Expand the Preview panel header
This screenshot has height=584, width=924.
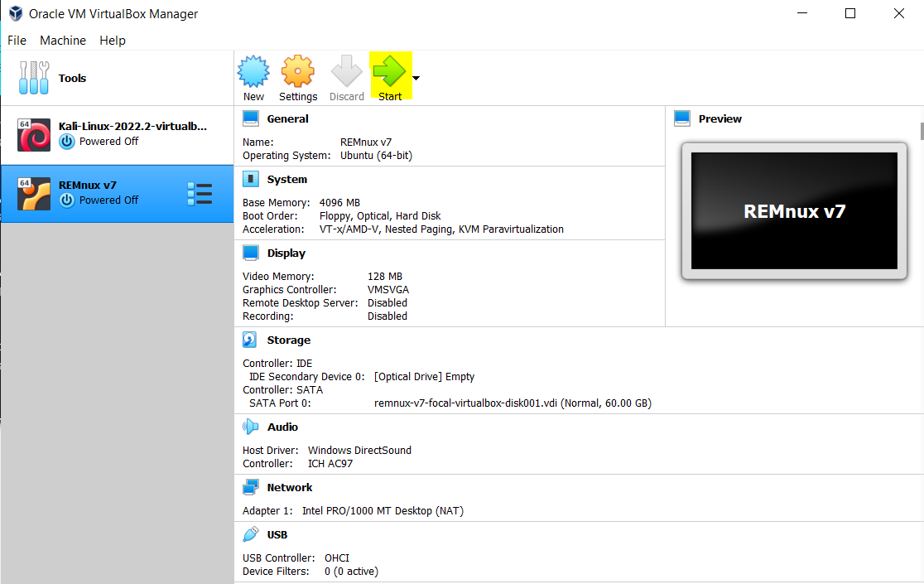coord(681,118)
